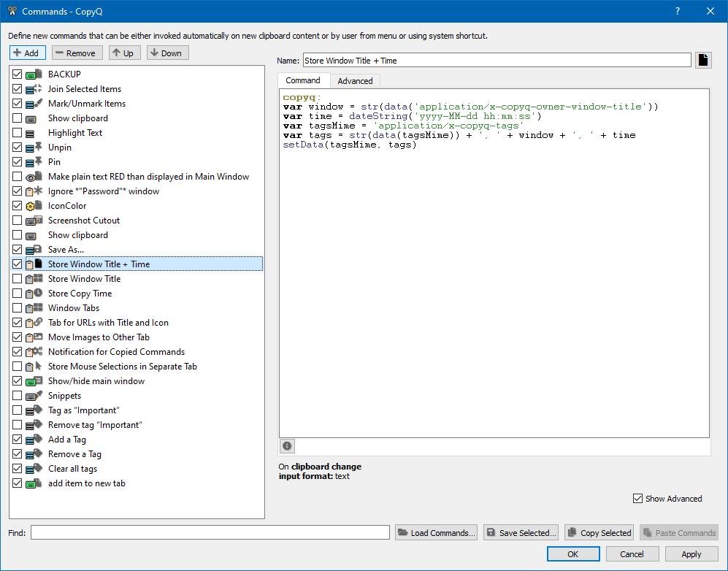Open the Command tab
728x571 pixels.
tap(302, 80)
